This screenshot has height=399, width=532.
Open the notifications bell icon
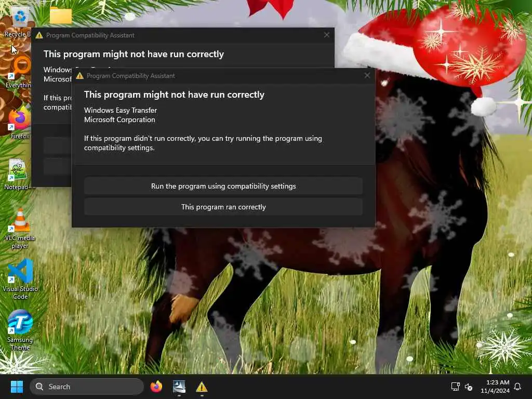(x=518, y=387)
